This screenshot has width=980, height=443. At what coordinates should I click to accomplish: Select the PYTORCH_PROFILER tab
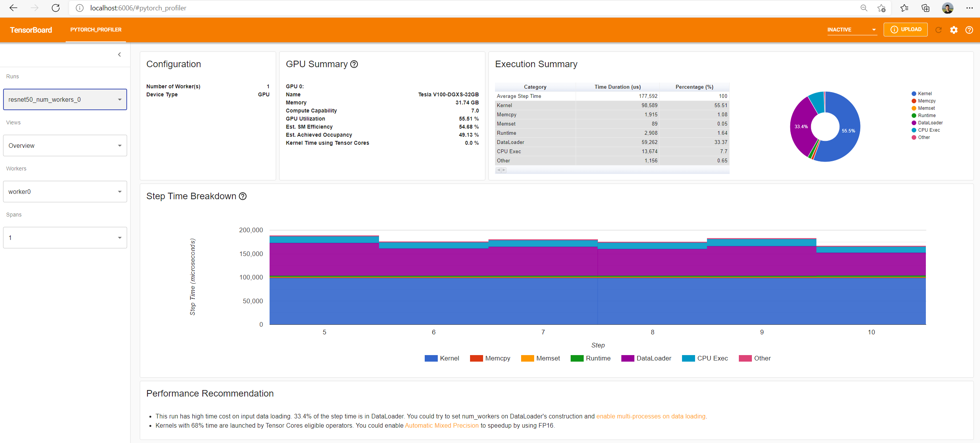[x=96, y=30]
